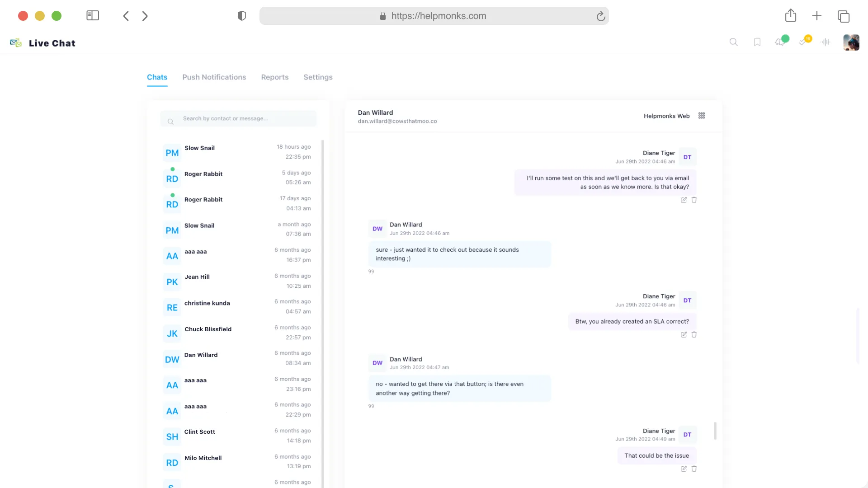Click Dan Willard email address in header
The width and height of the screenshot is (868, 488).
pyautogui.click(x=397, y=122)
